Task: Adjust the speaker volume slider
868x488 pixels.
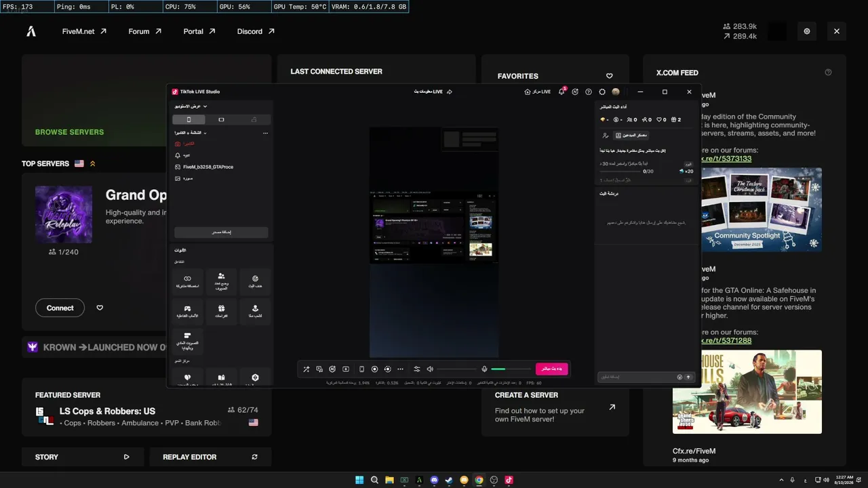Action: click(456, 369)
